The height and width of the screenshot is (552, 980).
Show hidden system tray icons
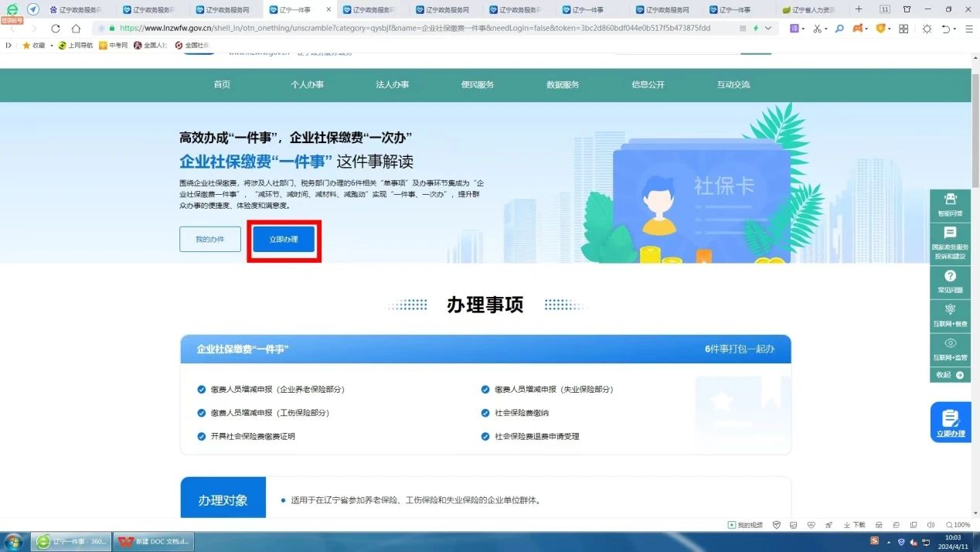click(888, 541)
